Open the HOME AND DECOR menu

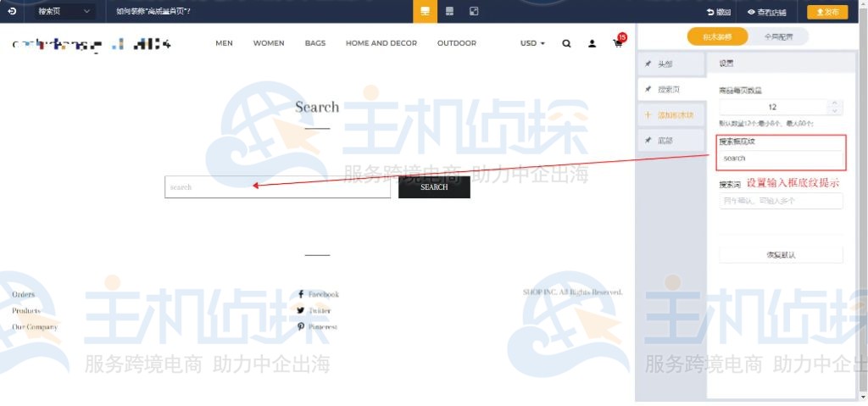click(x=381, y=43)
